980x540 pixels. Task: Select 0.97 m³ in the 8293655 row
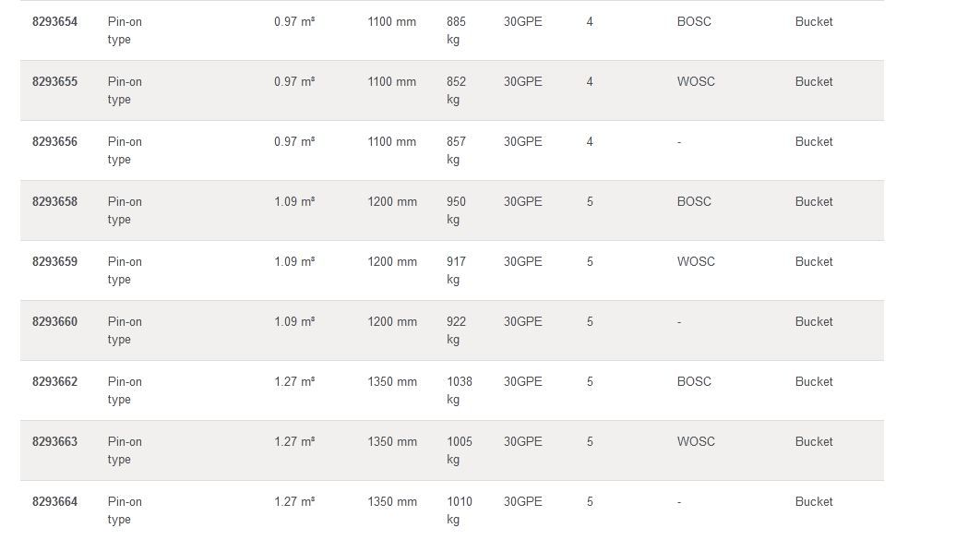[x=294, y=81]
